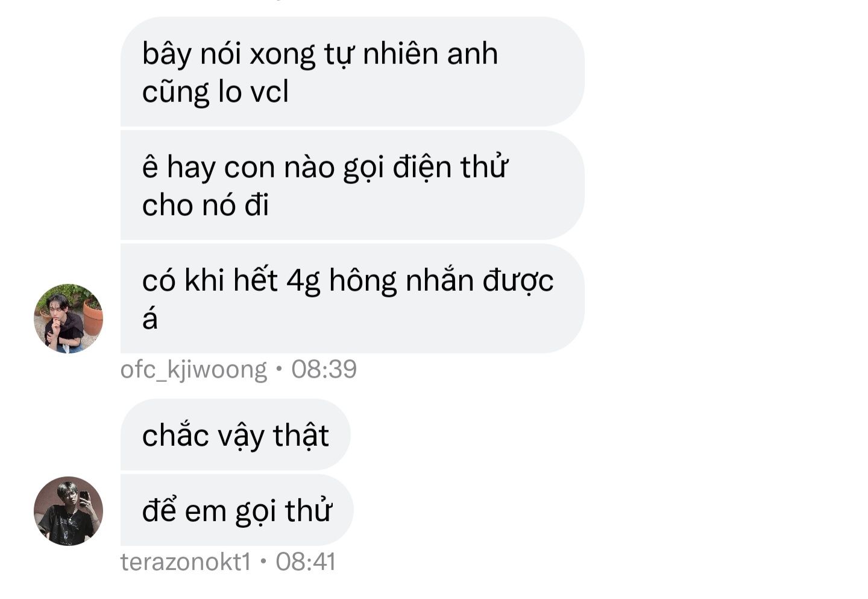The image size is (868, 599).
Task: Select the 'chắc vậy thật' message bubble
Action: click(236, 435)
